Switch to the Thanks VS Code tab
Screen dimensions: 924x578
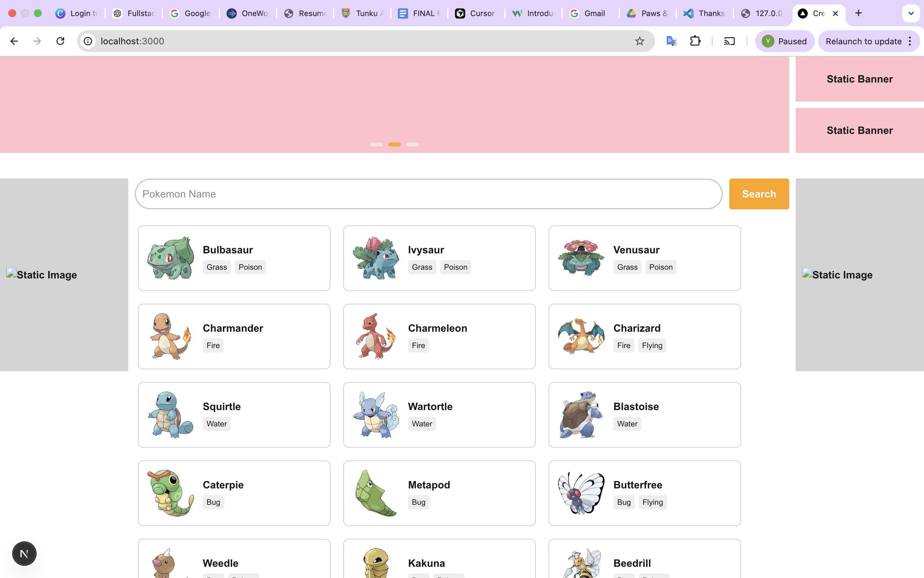click(x=705, y=13)
